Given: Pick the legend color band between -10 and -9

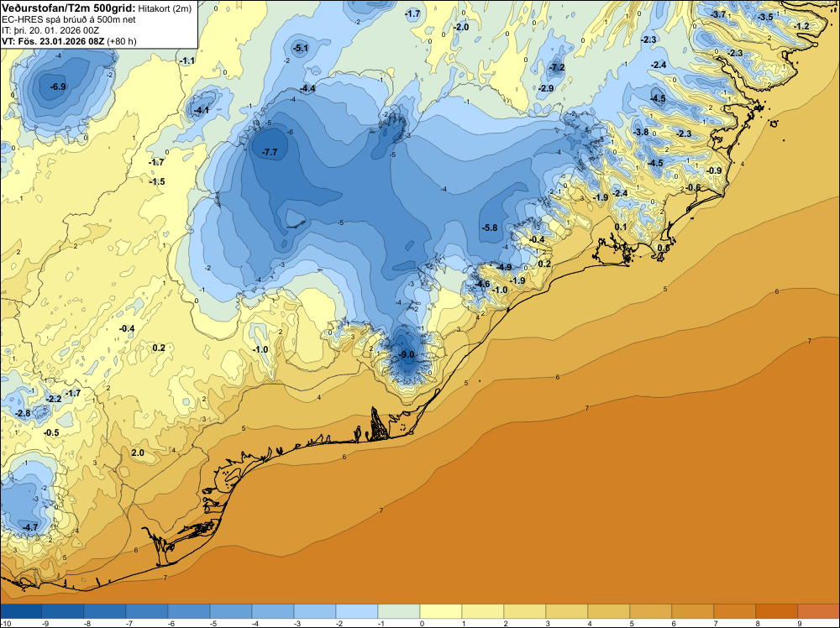Looking at the screenshot, I should 21,611.
